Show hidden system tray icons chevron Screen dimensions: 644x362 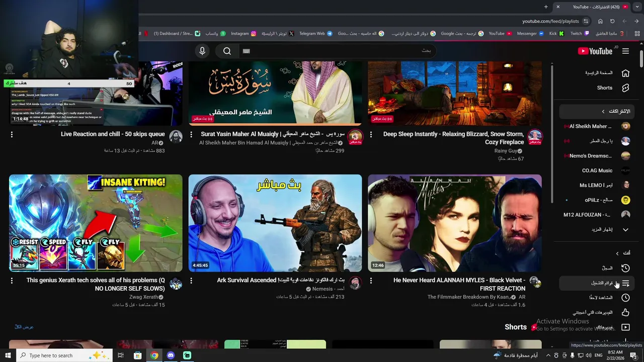pos(547,355)
